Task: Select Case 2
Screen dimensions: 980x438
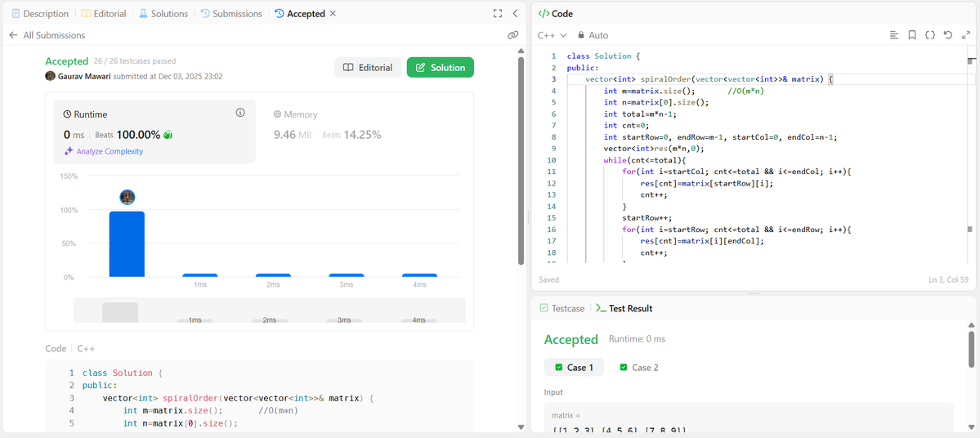Action: [x=638, y=368]
